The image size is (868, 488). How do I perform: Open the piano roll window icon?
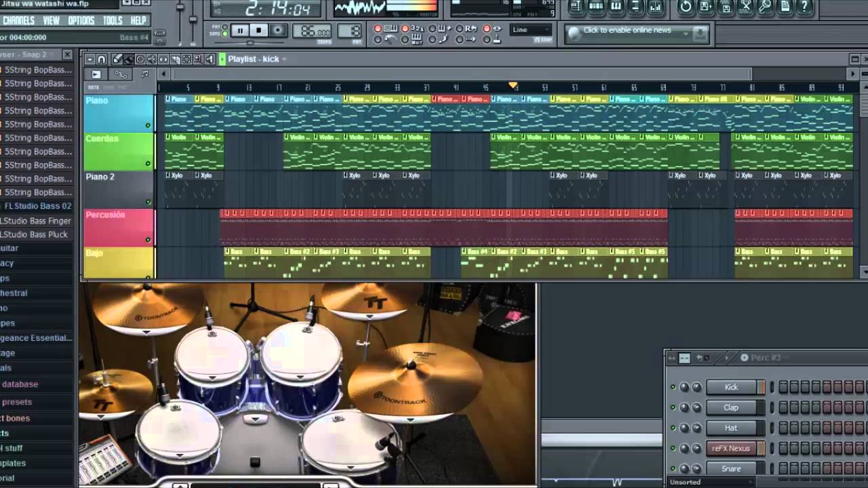click(x=616, y=7)
